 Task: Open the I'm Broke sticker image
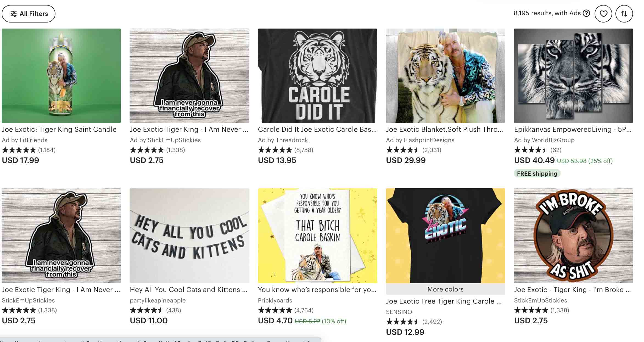pos(573,236)
